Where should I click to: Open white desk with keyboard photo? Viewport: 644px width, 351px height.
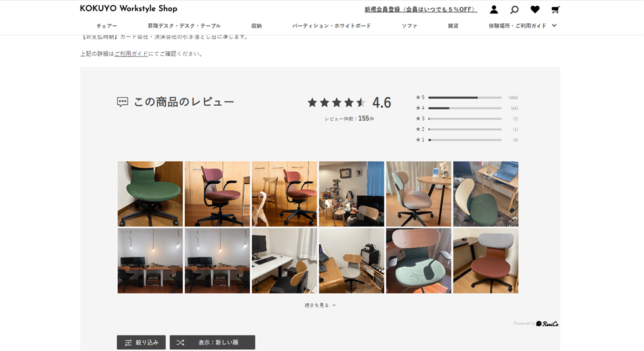coord(284,261)
